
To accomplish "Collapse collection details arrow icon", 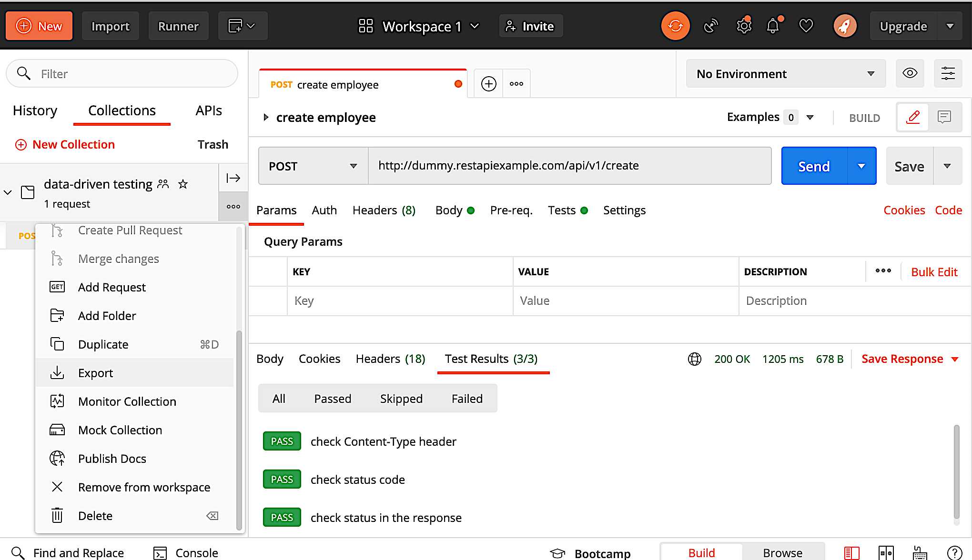I will [x=233, y=178].
